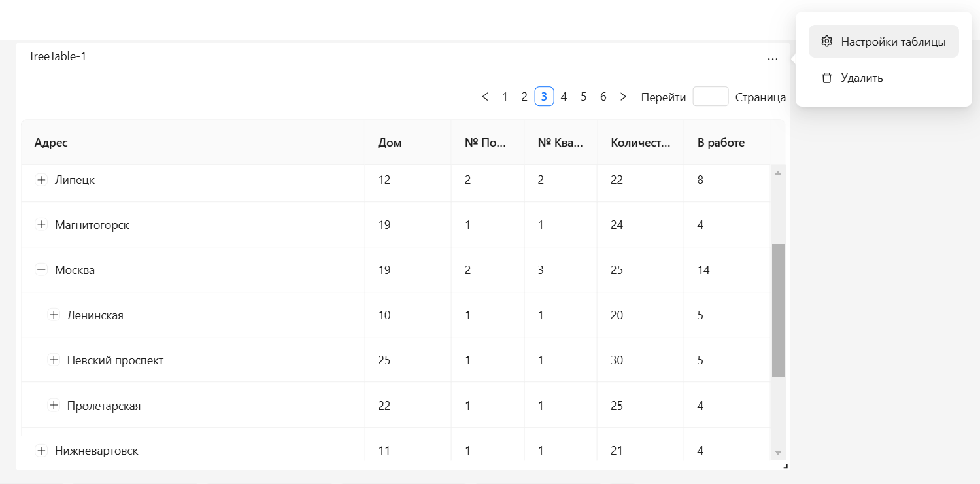Viewport: 980px width, 484px height.
Task: Click the table's vertical scrollbar thumb
Action: tap(778, 311)
